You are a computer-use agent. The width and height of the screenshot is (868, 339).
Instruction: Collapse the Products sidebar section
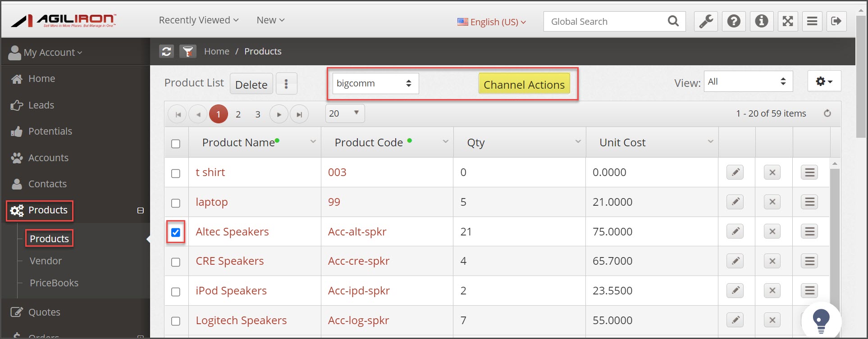coord(141,210)
